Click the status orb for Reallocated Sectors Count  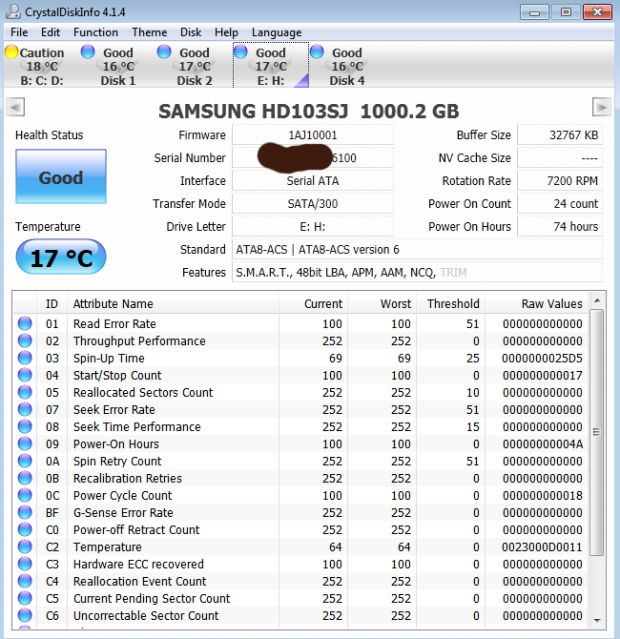click(25, 392)
